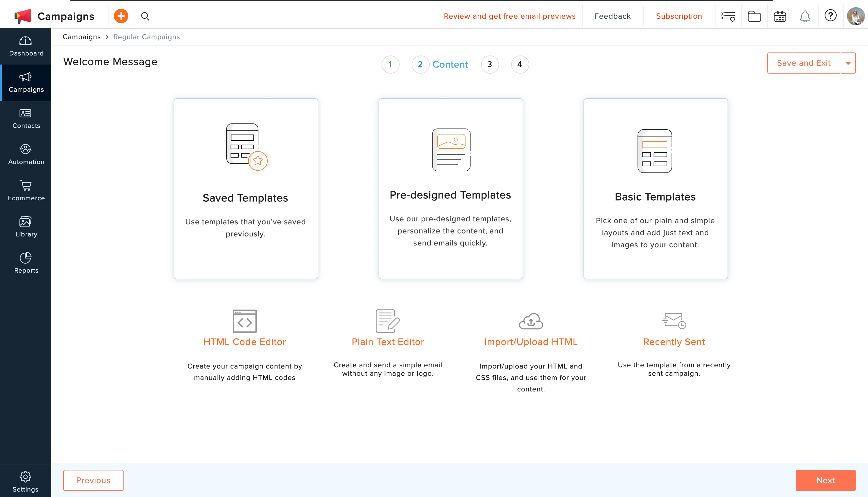Click the orange plus create button

coord(121,16)
